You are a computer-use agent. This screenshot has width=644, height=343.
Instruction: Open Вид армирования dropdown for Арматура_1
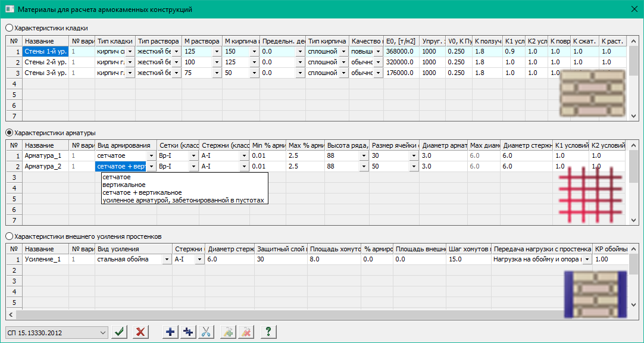coord(151,155)
